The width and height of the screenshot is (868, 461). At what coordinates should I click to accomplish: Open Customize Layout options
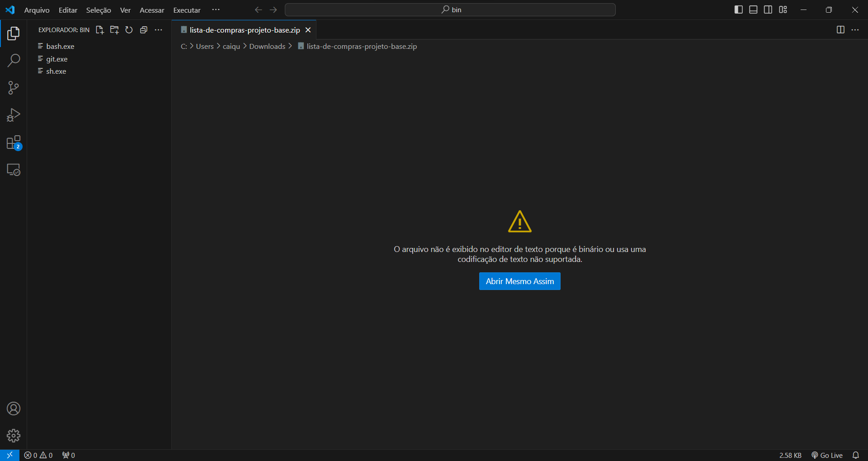(x=783, y=10)
